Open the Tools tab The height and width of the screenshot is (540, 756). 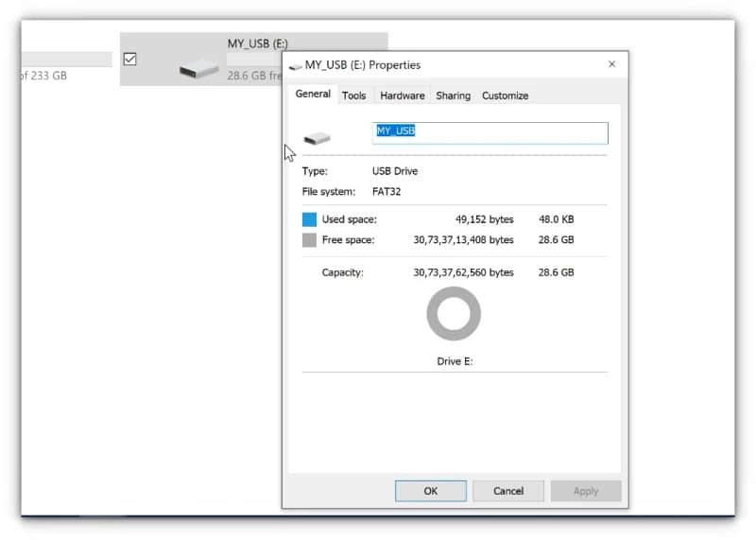click(x=354, y=96)
